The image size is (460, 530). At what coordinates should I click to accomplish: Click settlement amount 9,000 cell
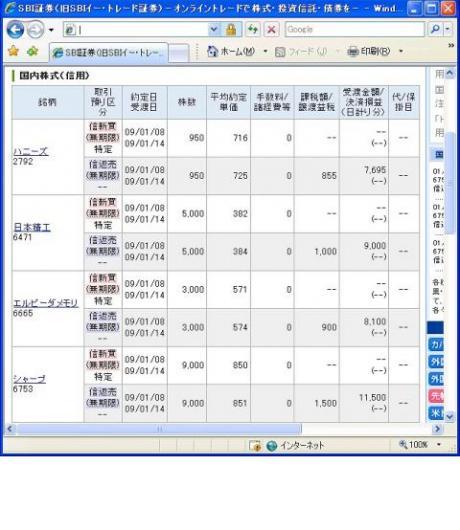click(x=364, y=251)
